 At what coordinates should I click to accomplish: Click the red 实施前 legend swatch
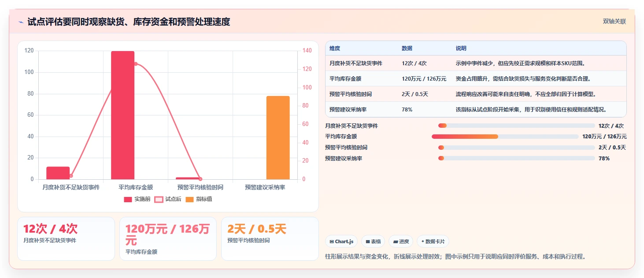coord(128,199)
